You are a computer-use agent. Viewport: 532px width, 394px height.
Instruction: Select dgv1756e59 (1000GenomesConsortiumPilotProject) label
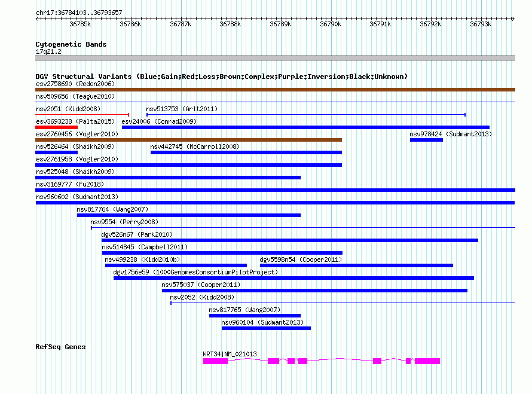[x=196, y=272]
